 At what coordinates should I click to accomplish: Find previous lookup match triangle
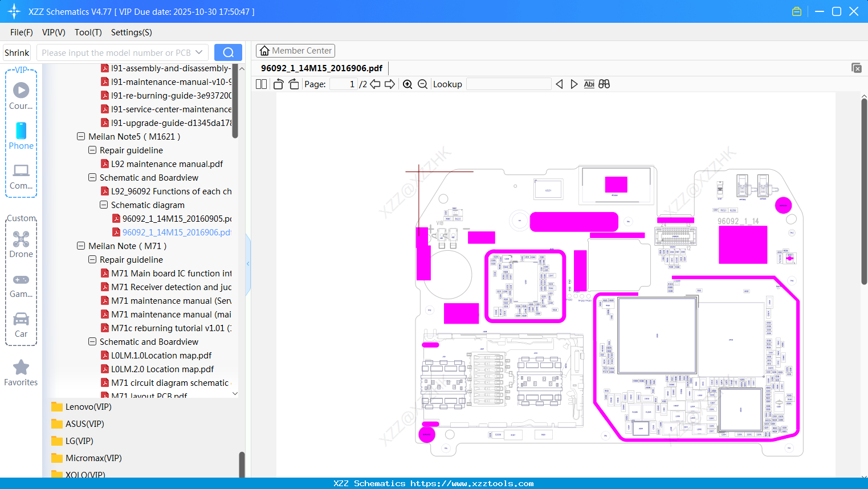point(559,84)
